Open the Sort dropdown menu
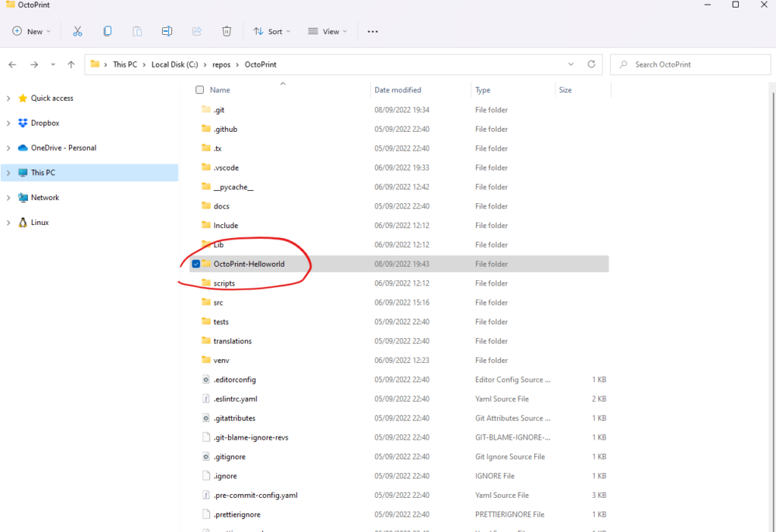The width and height of the screenshot is (776, 532). coord(272,31)
